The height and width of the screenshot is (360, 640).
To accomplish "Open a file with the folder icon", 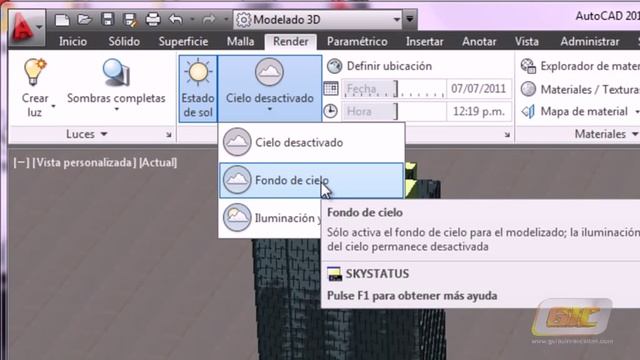I will click(x=84, y=19).
